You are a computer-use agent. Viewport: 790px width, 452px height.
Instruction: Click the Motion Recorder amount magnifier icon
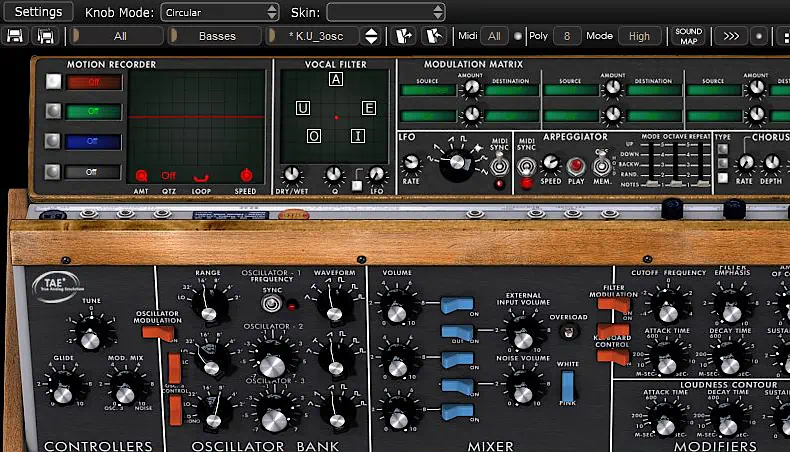(141, 175)
